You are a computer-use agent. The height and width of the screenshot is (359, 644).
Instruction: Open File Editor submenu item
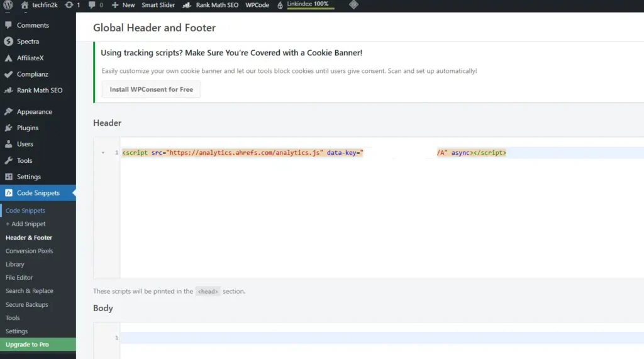coord(19,277)
